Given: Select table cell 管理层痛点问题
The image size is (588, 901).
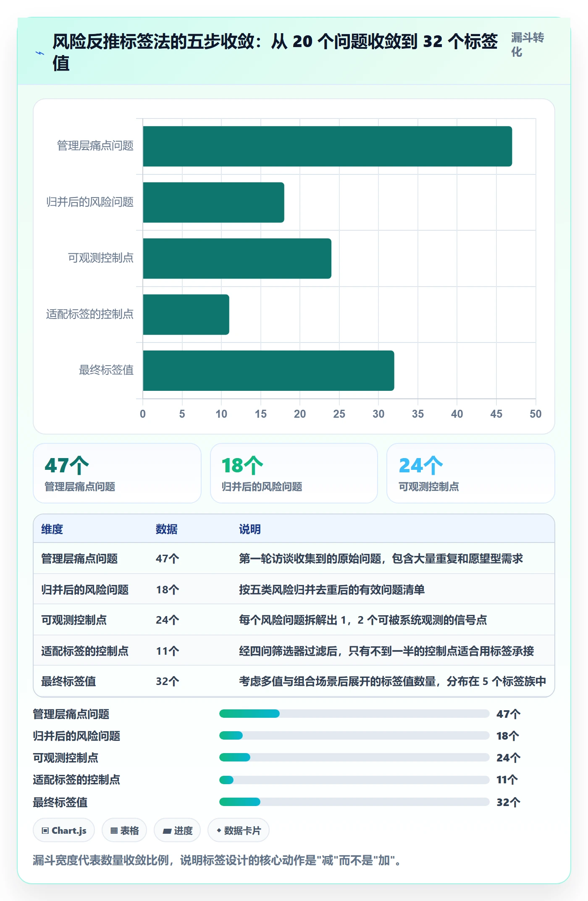Looking at the screenshot, I should (79, 559).
